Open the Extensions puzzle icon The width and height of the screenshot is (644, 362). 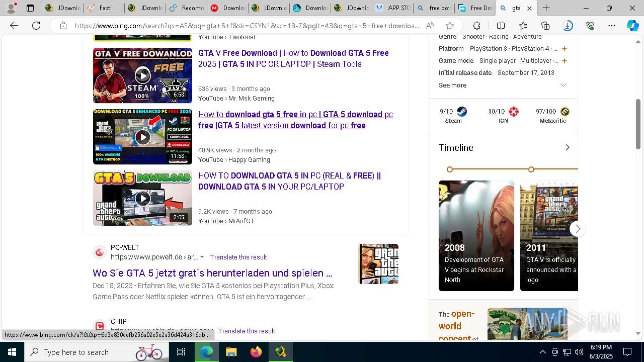coord(476,26)
